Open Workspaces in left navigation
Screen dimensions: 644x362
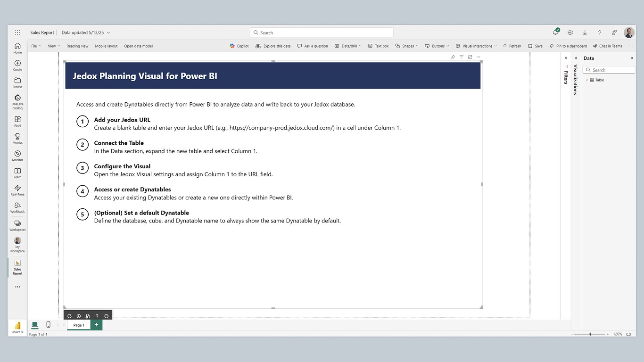[17, 226]
